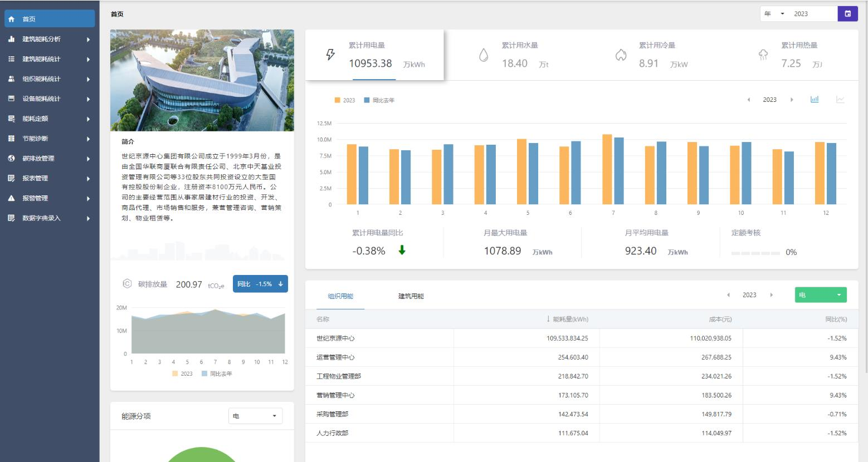Click the 设备能耗统计 icon
The width and height of the screenshot is (868, 462).
pyautogui.click(x=11, y=99)
